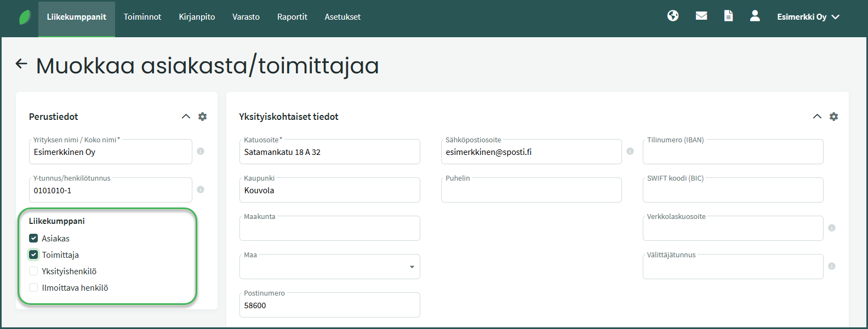Open the globe icon in header
Screen dimensions: 868x329
(x=673, y=16)
